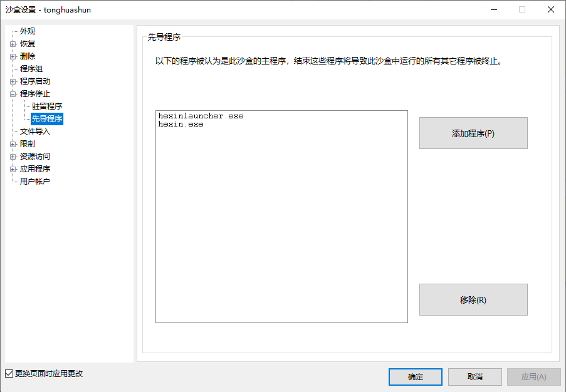Screen dimensions: 566x392
Task: Open the 驻留程序 page
Action: pos(47,106)
